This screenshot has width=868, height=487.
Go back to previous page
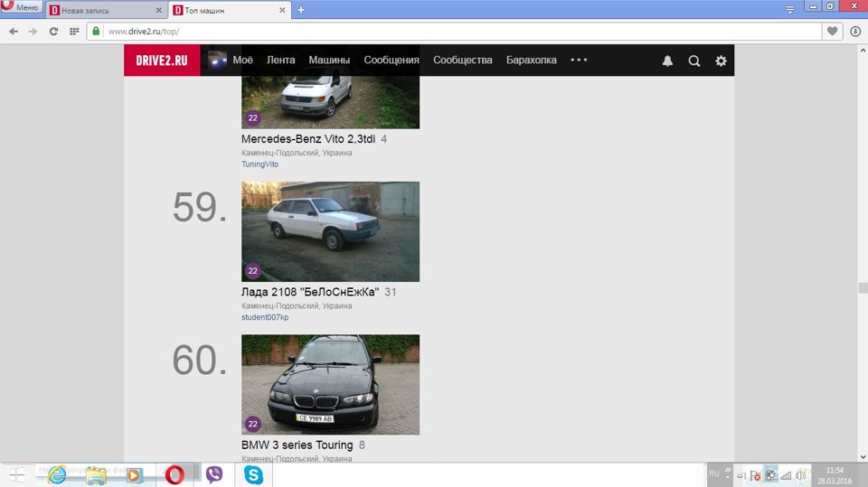[14, 32]
